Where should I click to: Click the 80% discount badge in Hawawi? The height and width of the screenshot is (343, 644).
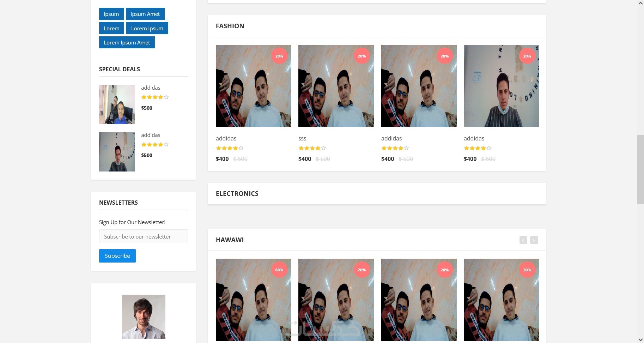[x=279, y=270]
